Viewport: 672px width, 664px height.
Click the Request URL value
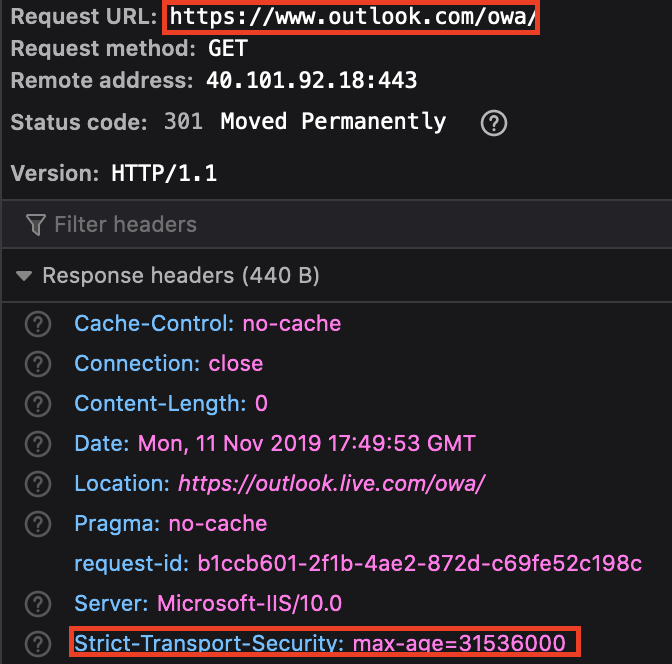click(x=352, y=17)
